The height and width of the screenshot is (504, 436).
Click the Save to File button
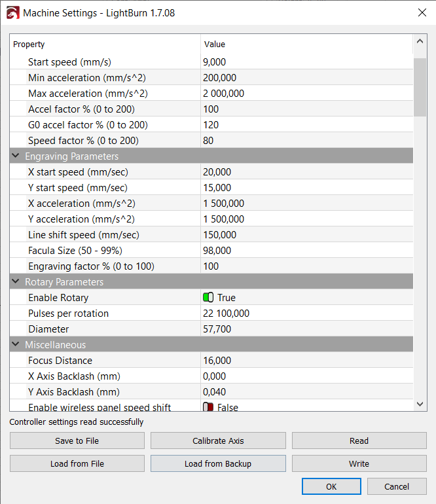click(77, 441)
